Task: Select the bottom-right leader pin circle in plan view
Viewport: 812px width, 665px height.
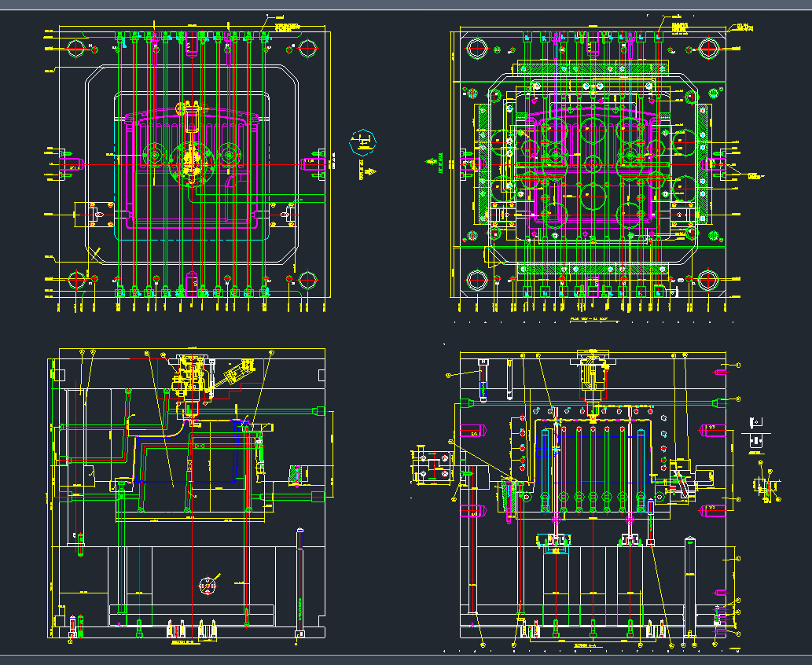Action: tap(708, 280)
